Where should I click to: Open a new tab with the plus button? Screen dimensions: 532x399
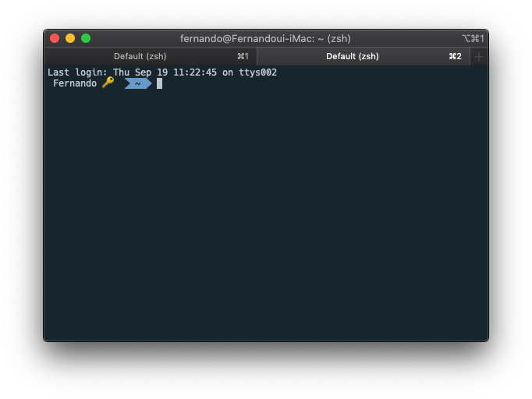[x=479, y=56]
